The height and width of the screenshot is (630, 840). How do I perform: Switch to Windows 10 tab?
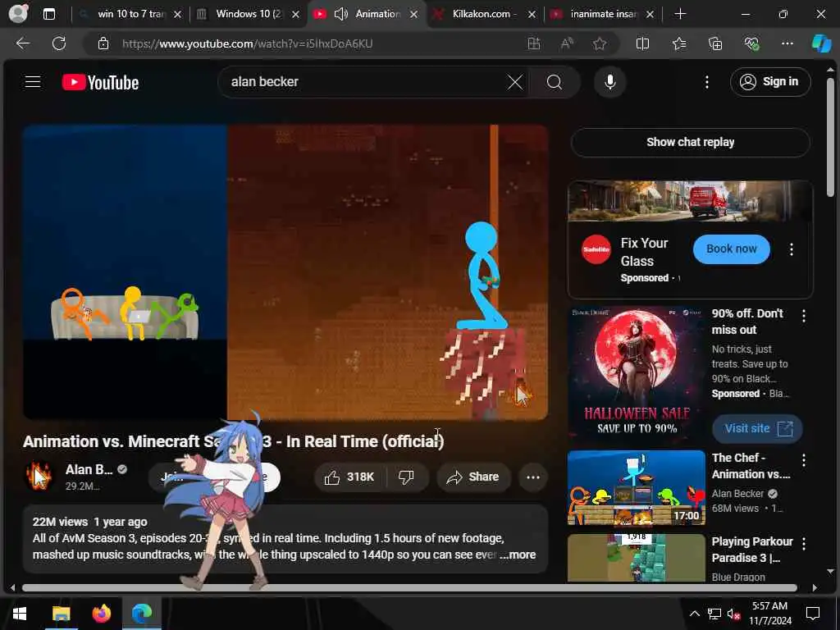248,14
